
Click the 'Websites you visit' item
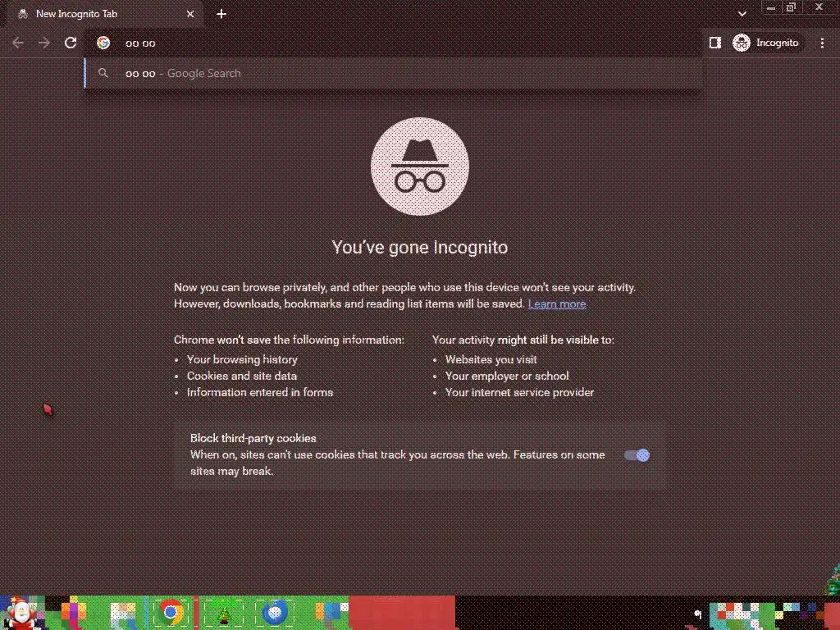click(491, 359)
